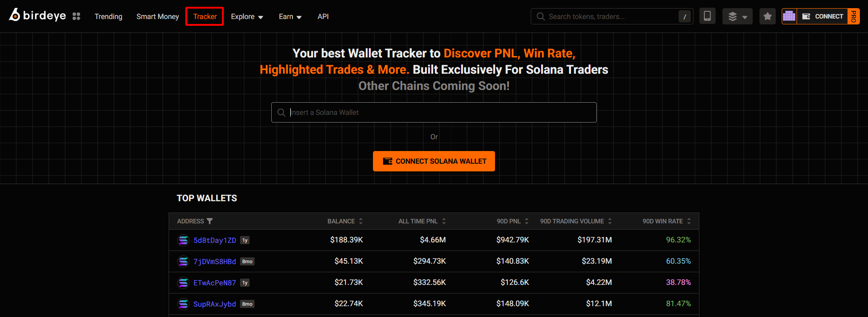Click the 8mo badge of 7jDVmS8HBd
This screenshot has width=868, height=317.
[247, 261]
